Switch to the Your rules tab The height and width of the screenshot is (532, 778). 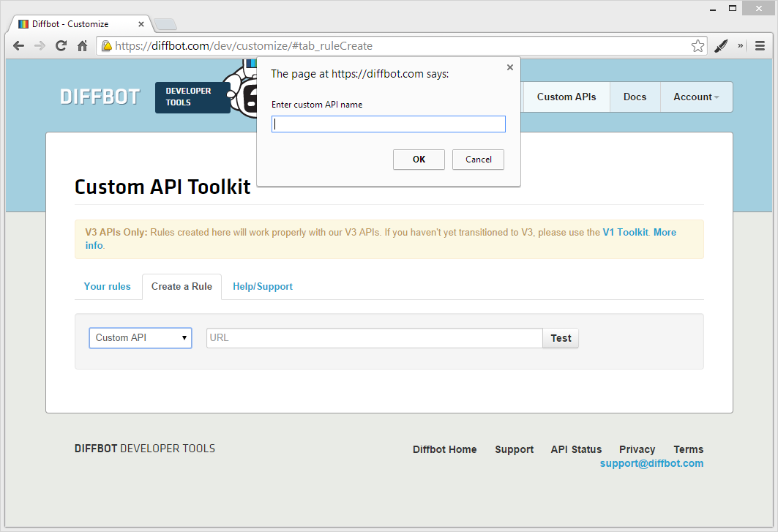pyautogui.click(x=107, y=286)
